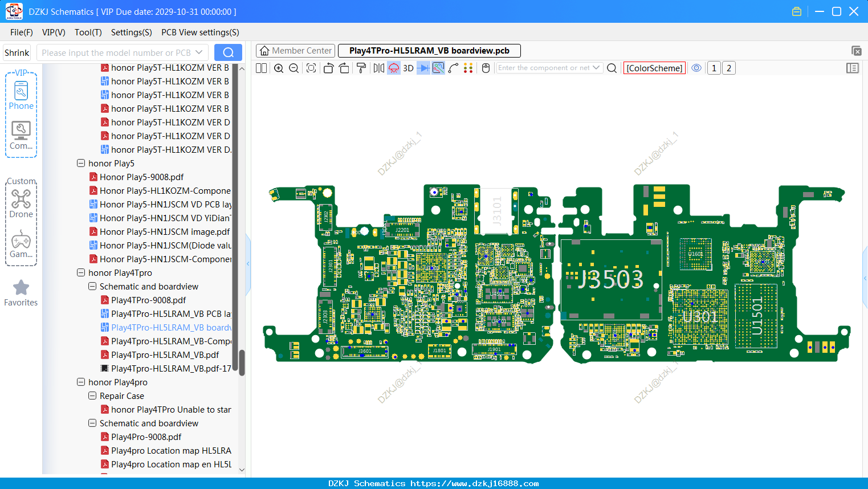Collapse Schematic and boardview under Play4pro

(x=92, y=423)
